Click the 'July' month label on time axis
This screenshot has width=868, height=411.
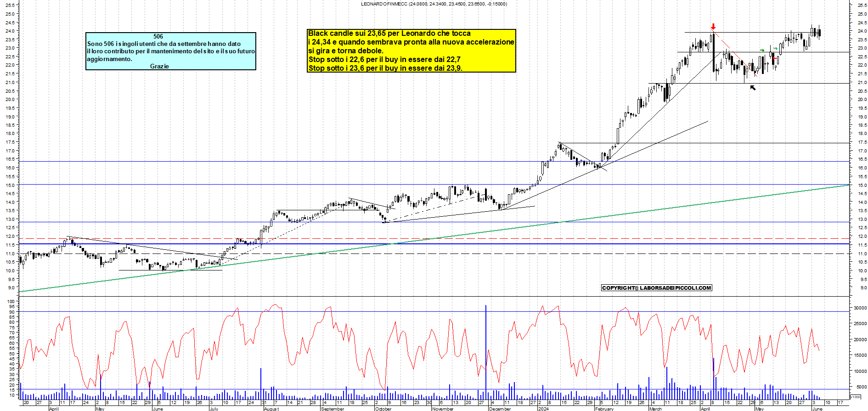click(214, 409)
